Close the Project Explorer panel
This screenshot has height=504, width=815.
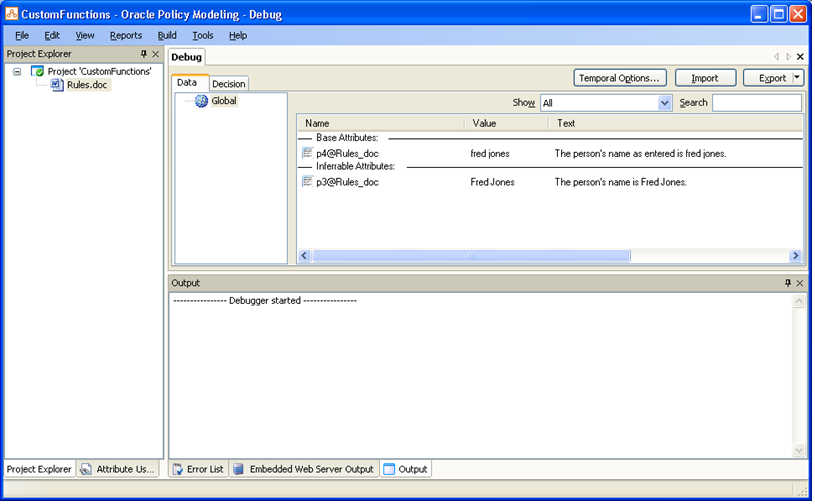155,54
